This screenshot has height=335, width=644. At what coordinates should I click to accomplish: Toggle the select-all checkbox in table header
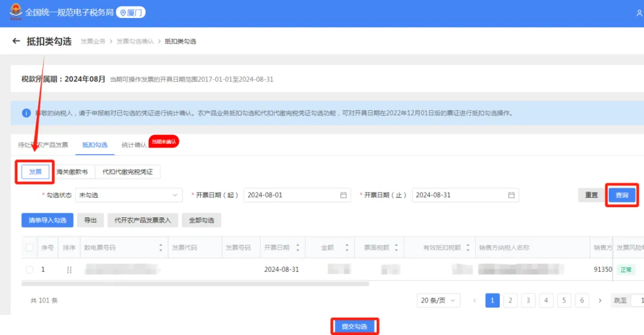coord(30,247)
